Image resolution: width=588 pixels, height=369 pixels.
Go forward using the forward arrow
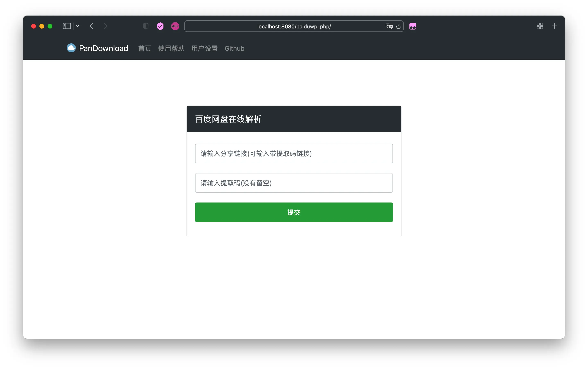coord(105,26)
